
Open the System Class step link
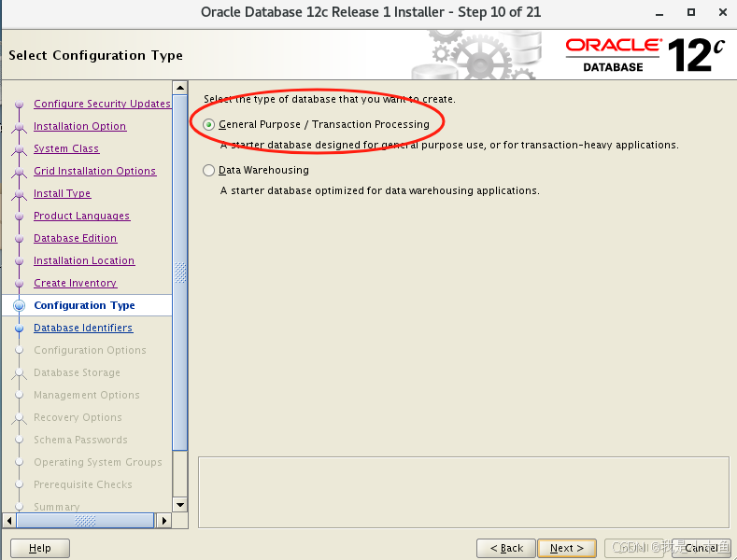(x=66, y=148)
